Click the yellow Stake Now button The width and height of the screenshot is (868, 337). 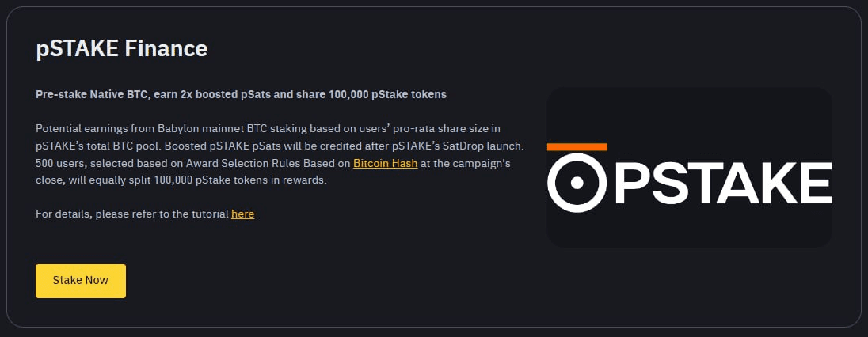(x=81, y=281)
